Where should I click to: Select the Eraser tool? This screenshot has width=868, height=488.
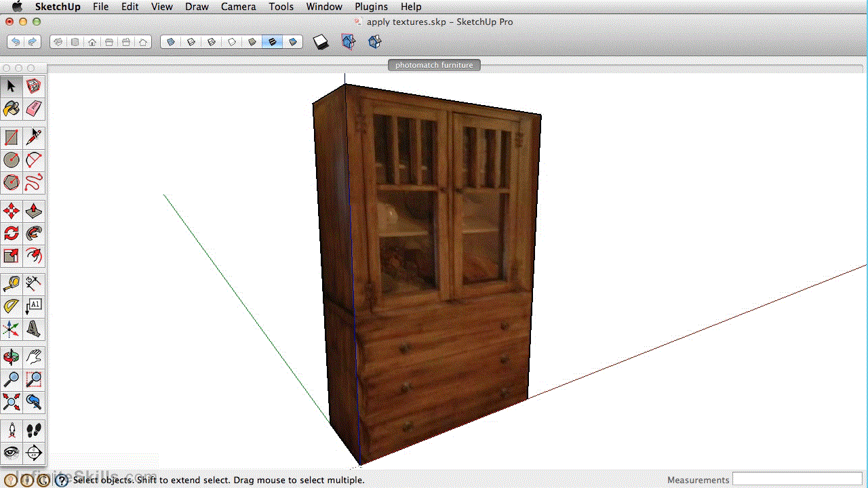click(x=34, y=108)
